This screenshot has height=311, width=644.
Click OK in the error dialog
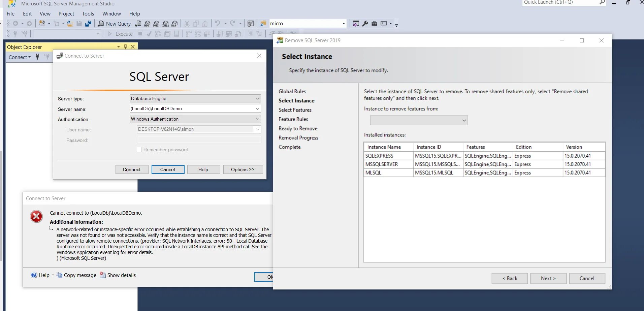pos(264,277)
